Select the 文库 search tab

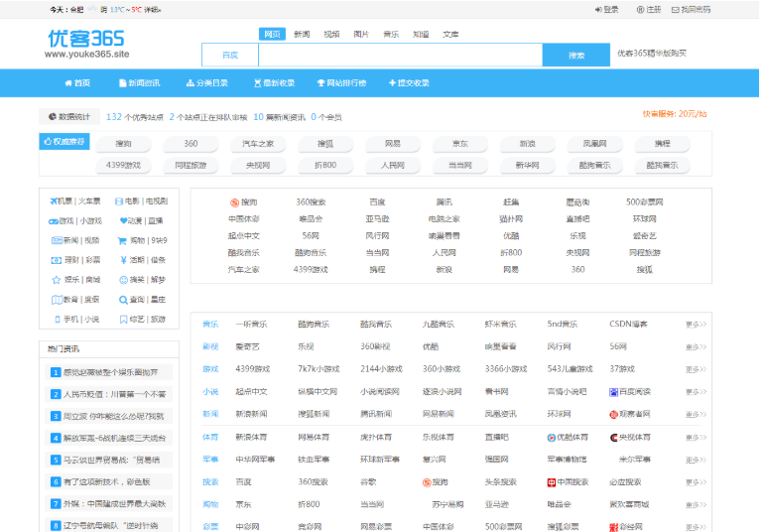450,34
